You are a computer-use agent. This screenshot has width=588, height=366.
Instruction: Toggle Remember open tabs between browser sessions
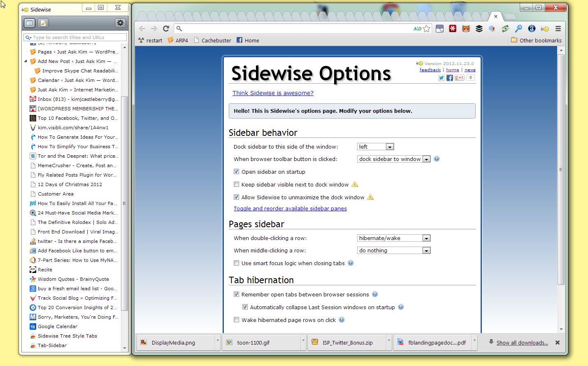point(236,294)
